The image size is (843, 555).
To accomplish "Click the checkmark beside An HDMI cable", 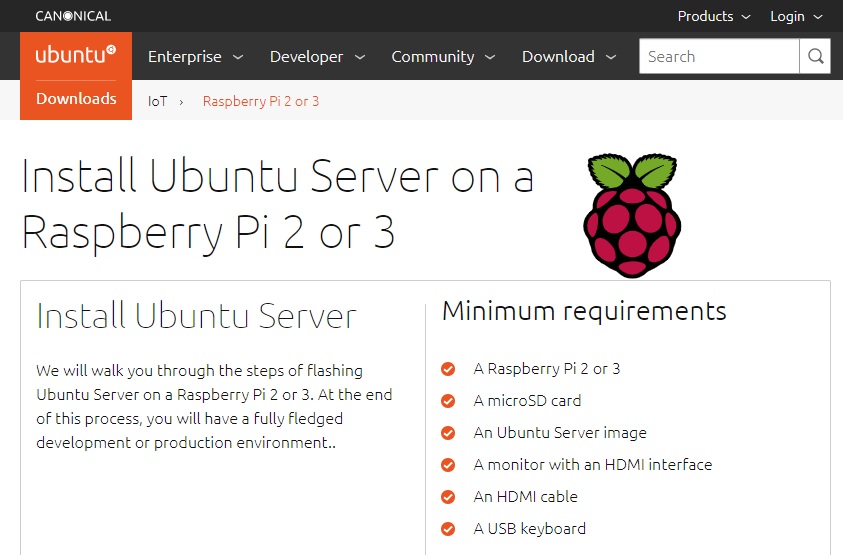I will pyautogui.click(x=448, y=497).
